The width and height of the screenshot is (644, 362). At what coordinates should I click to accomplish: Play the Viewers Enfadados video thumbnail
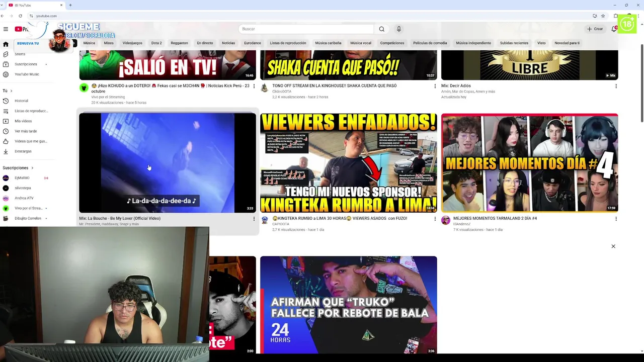[x=348, y=163]
